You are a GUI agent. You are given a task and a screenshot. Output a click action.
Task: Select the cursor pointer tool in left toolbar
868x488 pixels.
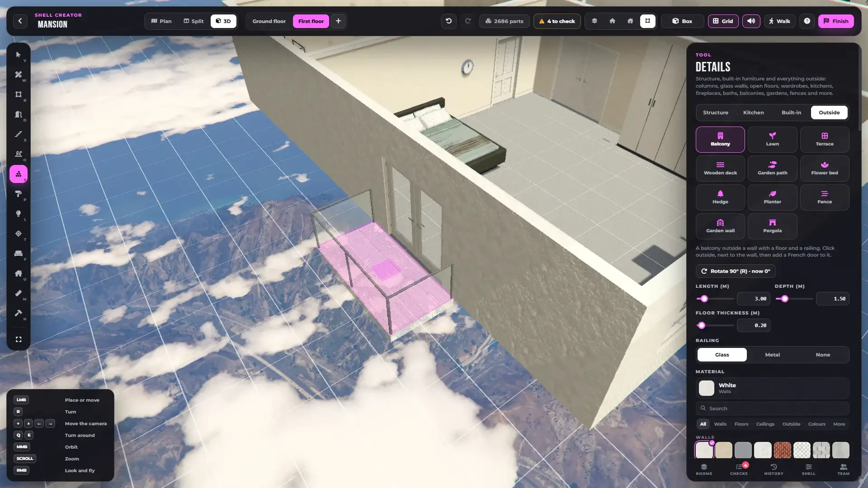pyautogui.click(x=19, y=55)
